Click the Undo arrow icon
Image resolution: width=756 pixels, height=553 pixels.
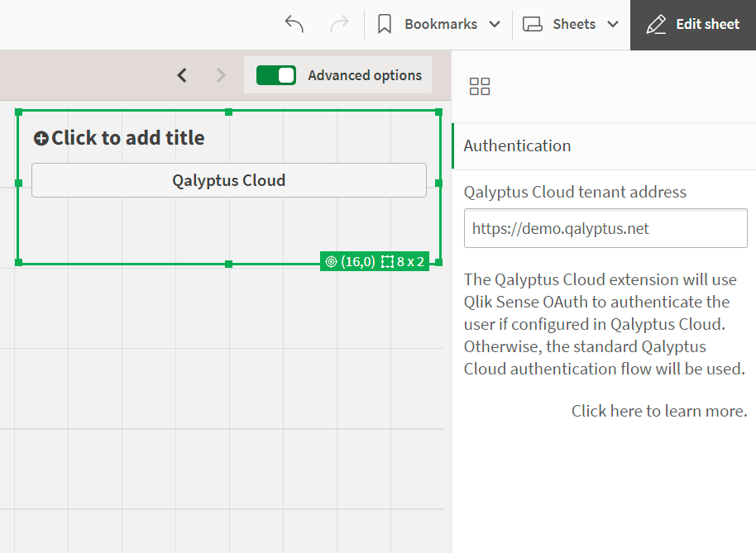[x=294, y=24]
